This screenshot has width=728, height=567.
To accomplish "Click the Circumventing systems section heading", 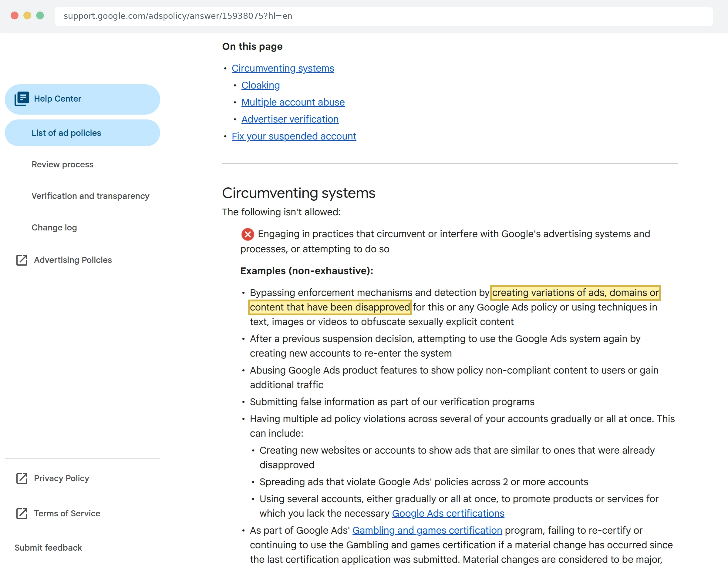I will [298, 193].
